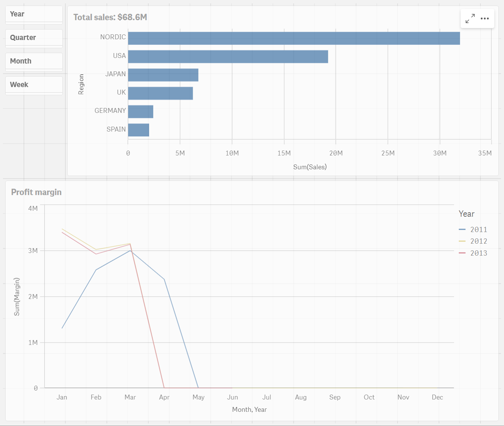Screen dimensions: 504x426
Task: Click the Mar data point on the 2011 line
Action: (x=130, y=251)
